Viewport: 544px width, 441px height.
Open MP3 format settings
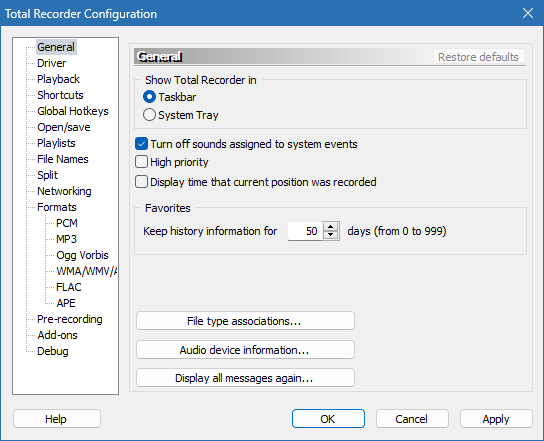[66, 239]
